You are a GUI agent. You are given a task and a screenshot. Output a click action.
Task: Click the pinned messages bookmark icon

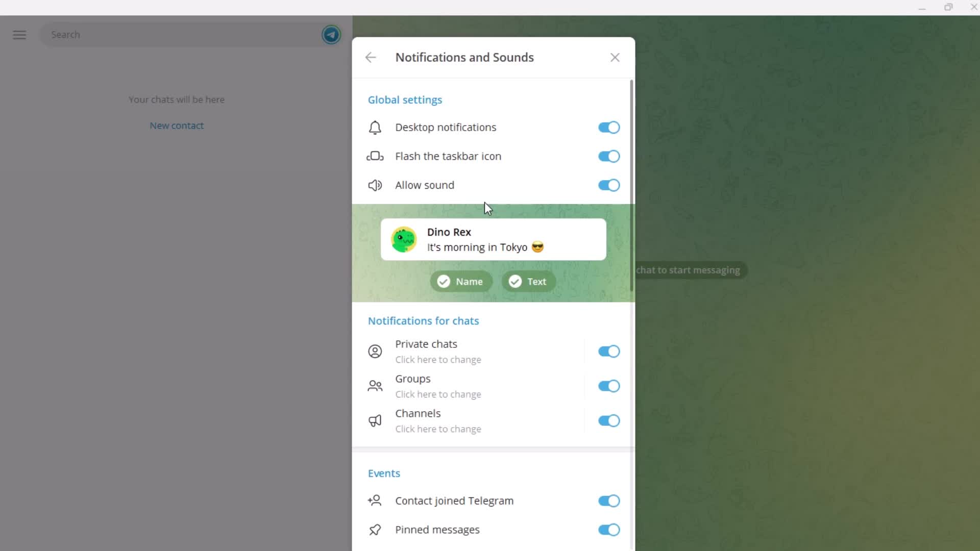pyautogui.click(x=375, y=530)
